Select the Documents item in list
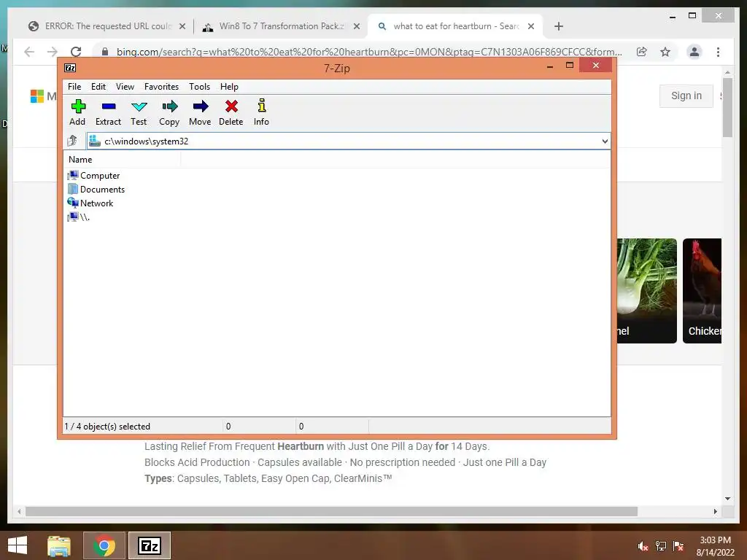The width and height of the screenshot is (747, 560). [96, 189]
